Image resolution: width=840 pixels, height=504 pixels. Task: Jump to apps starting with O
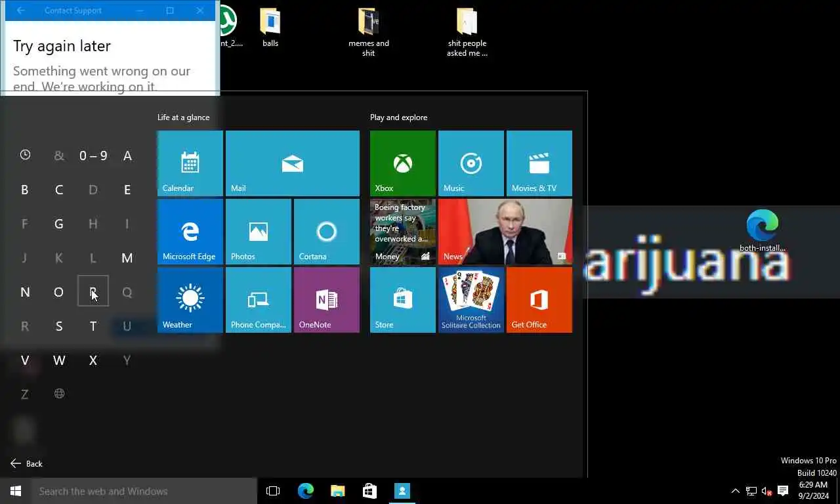pos(59,292)
